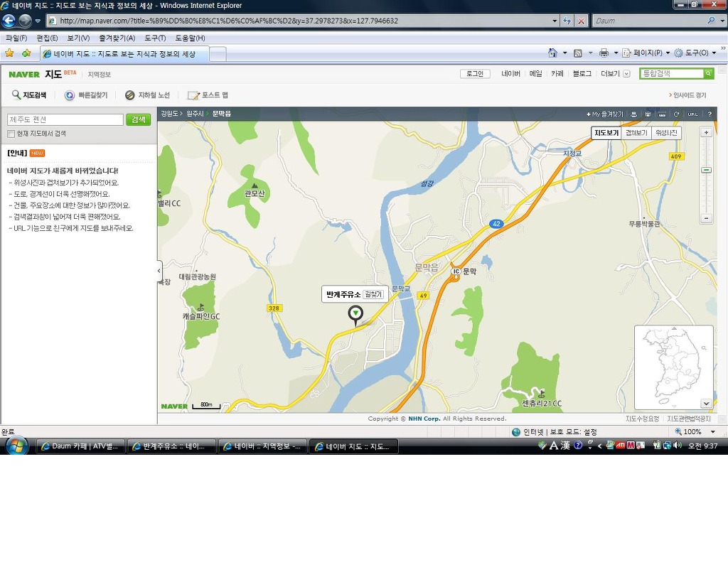Click the map zoom in plus button
Image resolution: width=728 pixels, height=582 pixels.
[x=706, y=133]
